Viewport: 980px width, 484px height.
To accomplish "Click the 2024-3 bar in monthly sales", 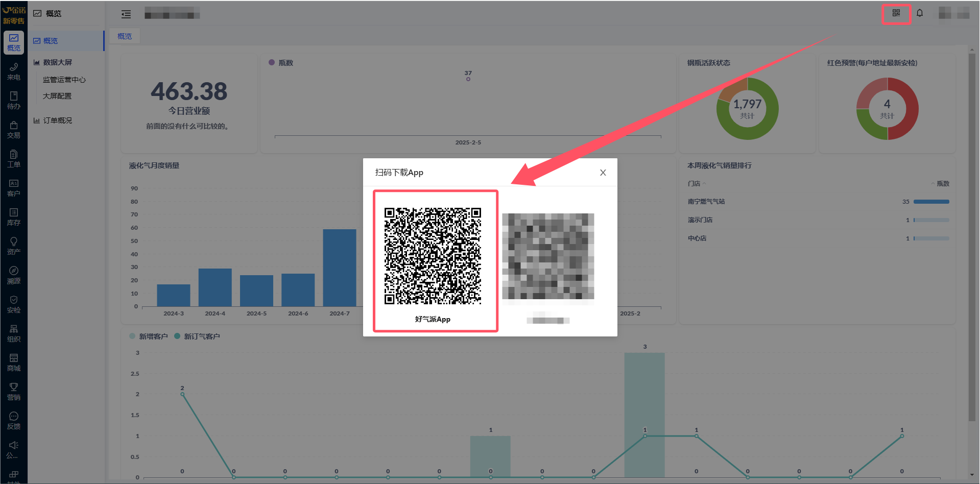I will 174,295.
